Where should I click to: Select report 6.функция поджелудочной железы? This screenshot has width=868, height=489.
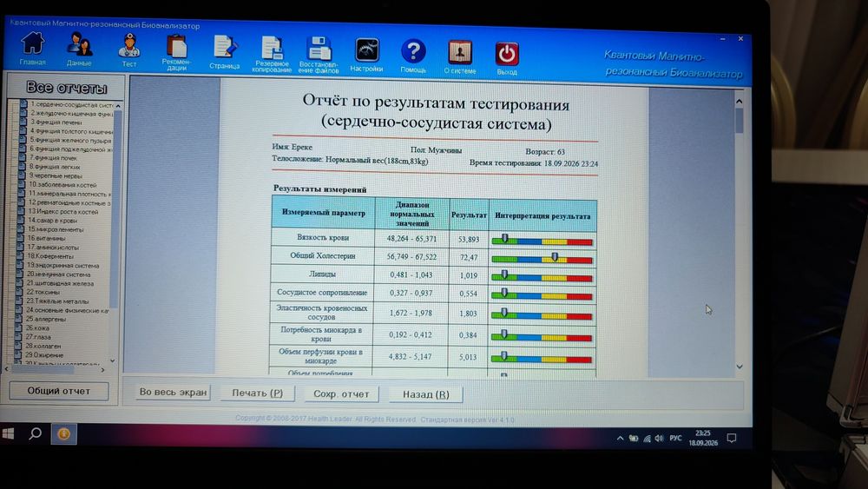71,149
